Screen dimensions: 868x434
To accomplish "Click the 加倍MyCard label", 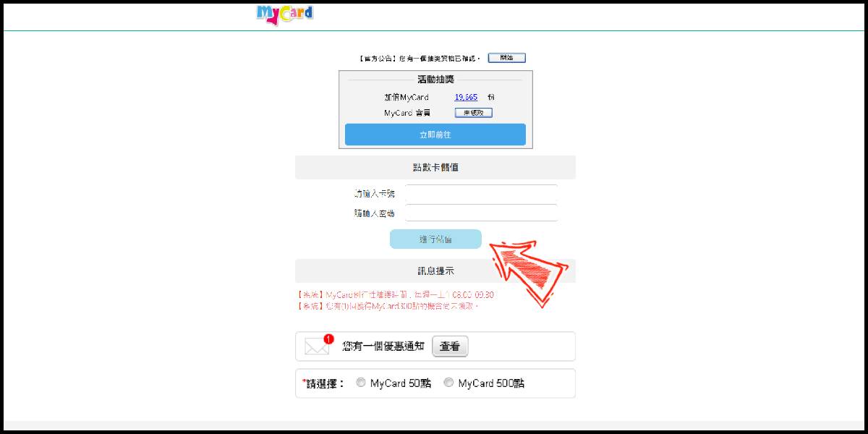I will pos(407,97).
